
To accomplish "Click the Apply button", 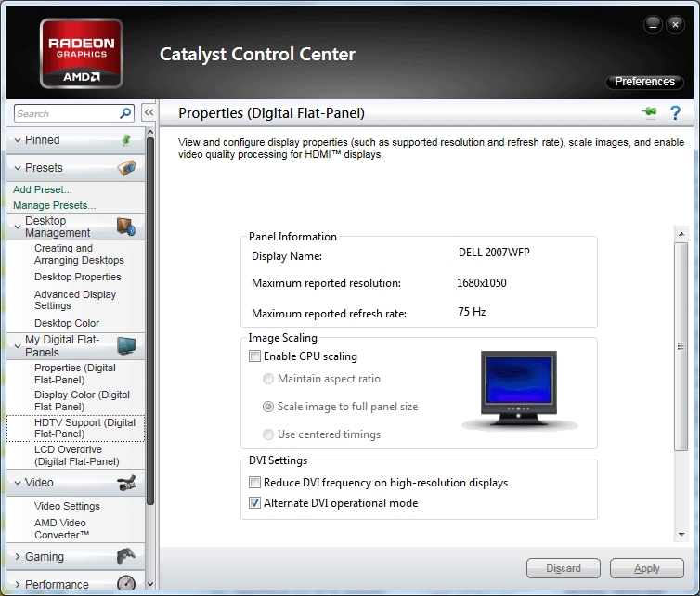I will (647, 568).
